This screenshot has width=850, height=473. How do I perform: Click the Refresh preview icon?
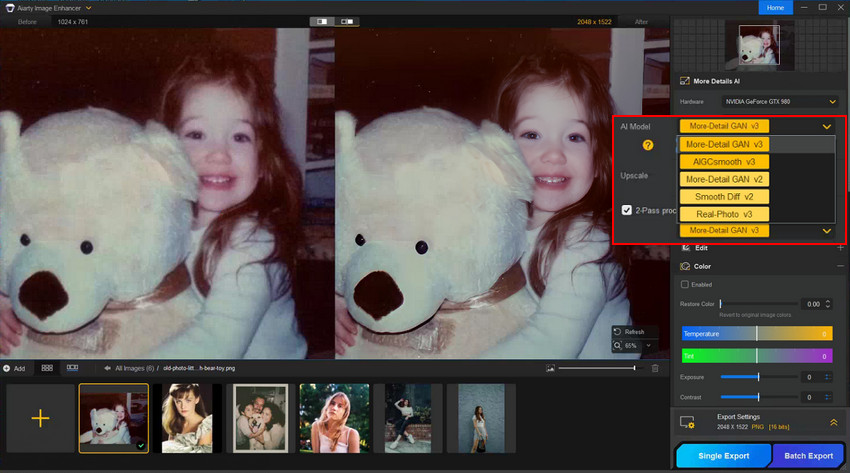(617, 331)
